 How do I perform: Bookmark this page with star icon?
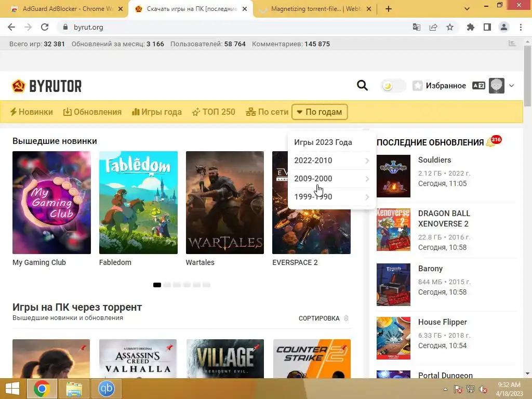450,27
